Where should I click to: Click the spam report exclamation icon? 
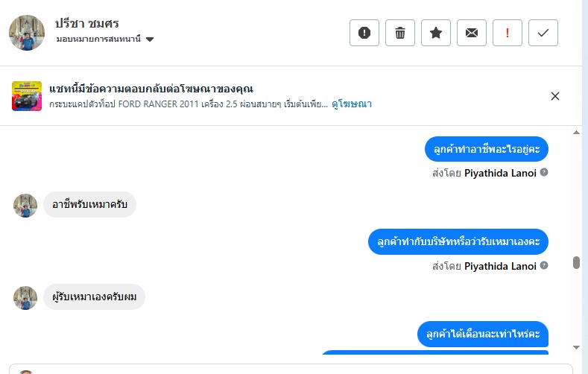click(x=364, y=33)
